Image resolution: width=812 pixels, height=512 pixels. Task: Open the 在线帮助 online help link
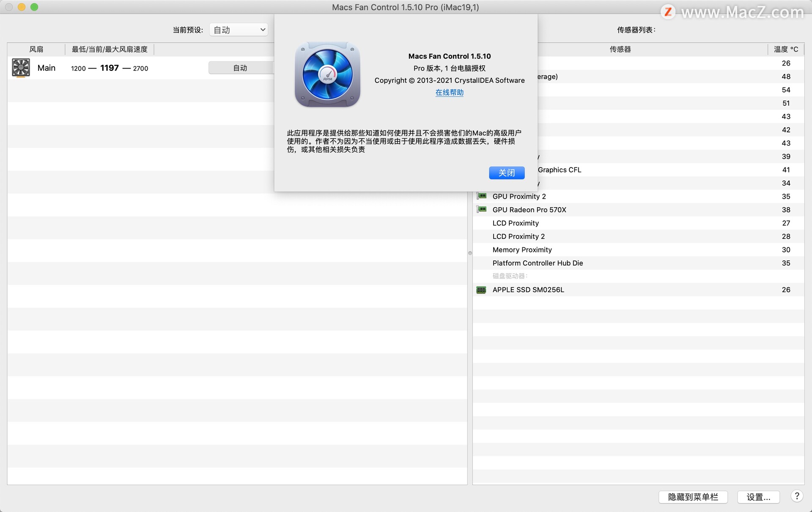point(449,92)
